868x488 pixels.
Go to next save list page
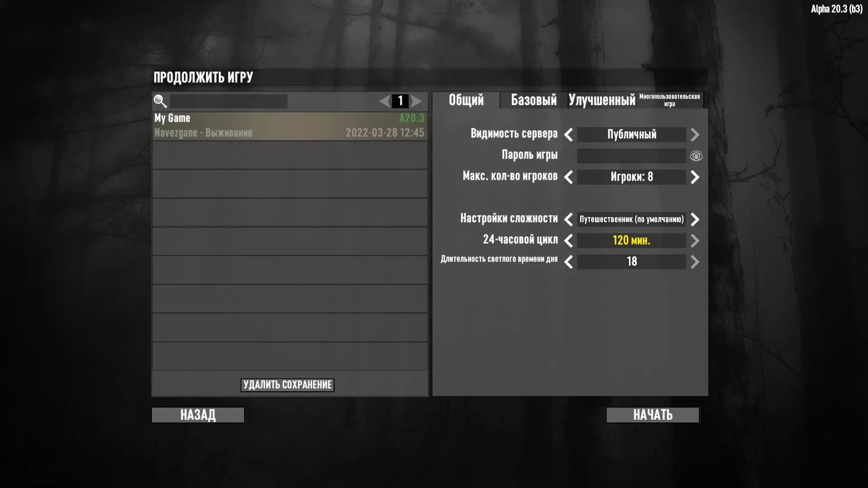pos(416,101)
